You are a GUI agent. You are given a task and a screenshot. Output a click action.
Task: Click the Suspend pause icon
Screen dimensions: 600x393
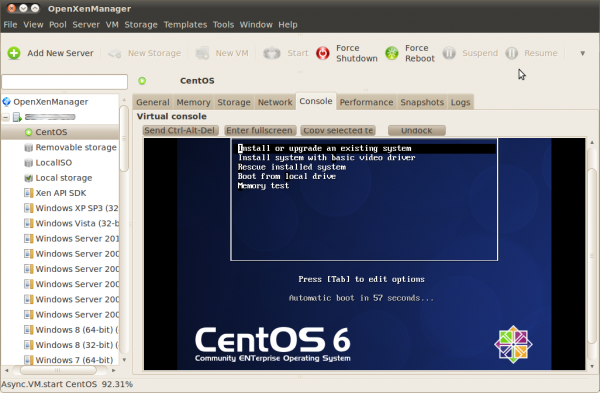tap(449, 53)
